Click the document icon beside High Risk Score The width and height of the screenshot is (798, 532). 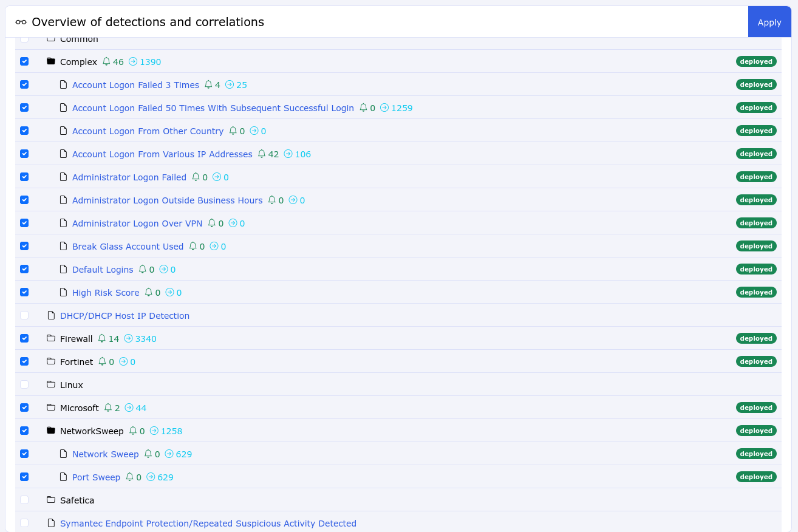click(x=64, y=292)
